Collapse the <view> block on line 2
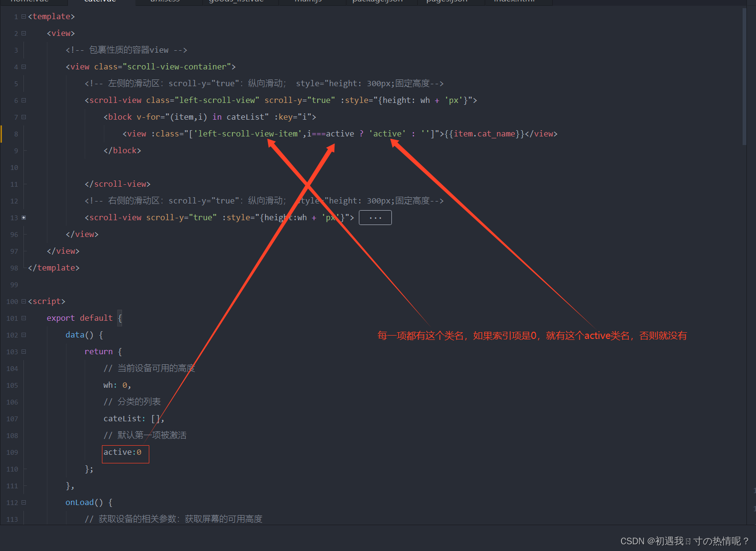This screenshot has width=756, height=551. pyautogui.click(x=23, y=34)
